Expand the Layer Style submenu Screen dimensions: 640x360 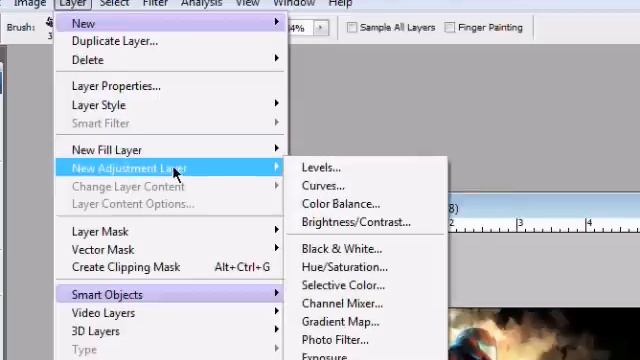tap(171, 105)
